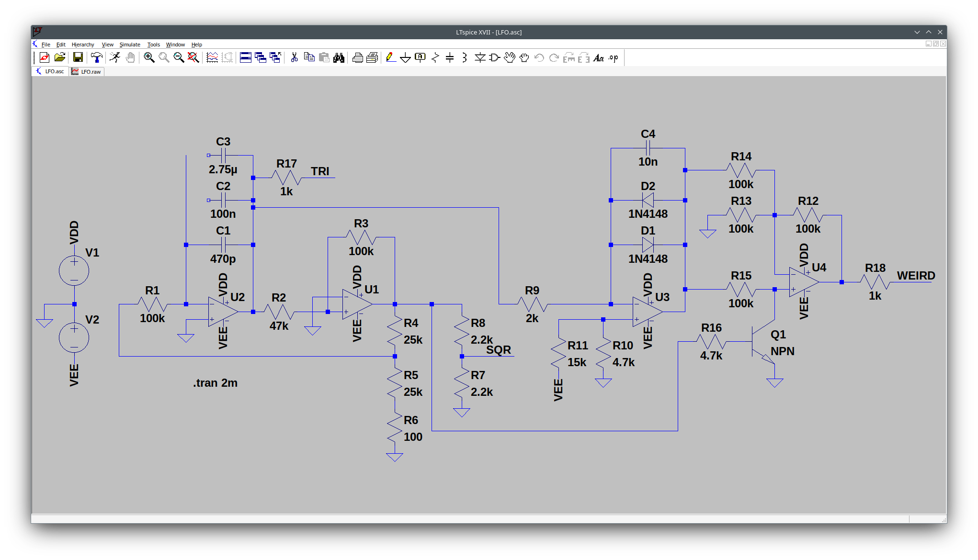Switch to the LFO.asc tab

(x=50, y=71)
